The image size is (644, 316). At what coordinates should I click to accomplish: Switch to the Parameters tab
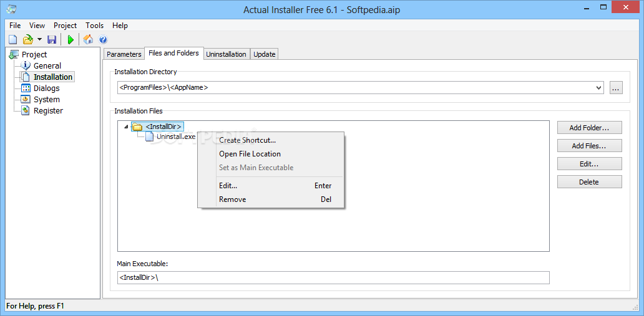pyautogui.click(x=124, y=54)
